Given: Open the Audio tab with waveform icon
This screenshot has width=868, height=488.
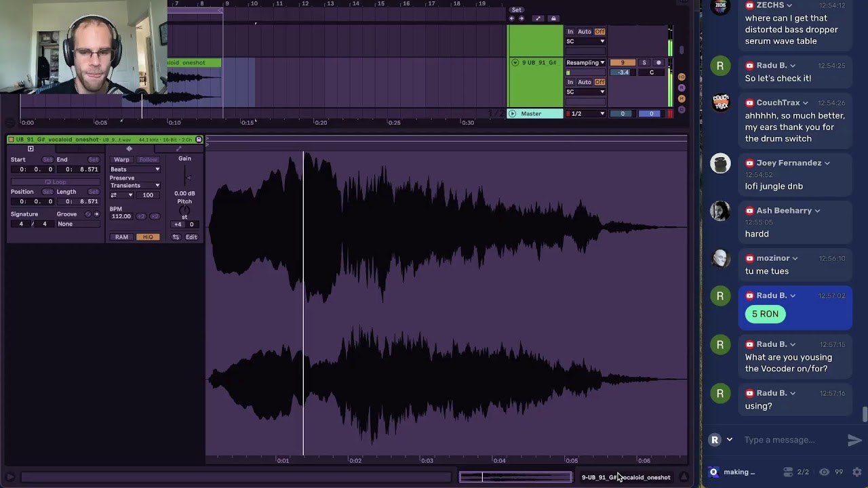Looking at the screenshot, I should [129, 149].
